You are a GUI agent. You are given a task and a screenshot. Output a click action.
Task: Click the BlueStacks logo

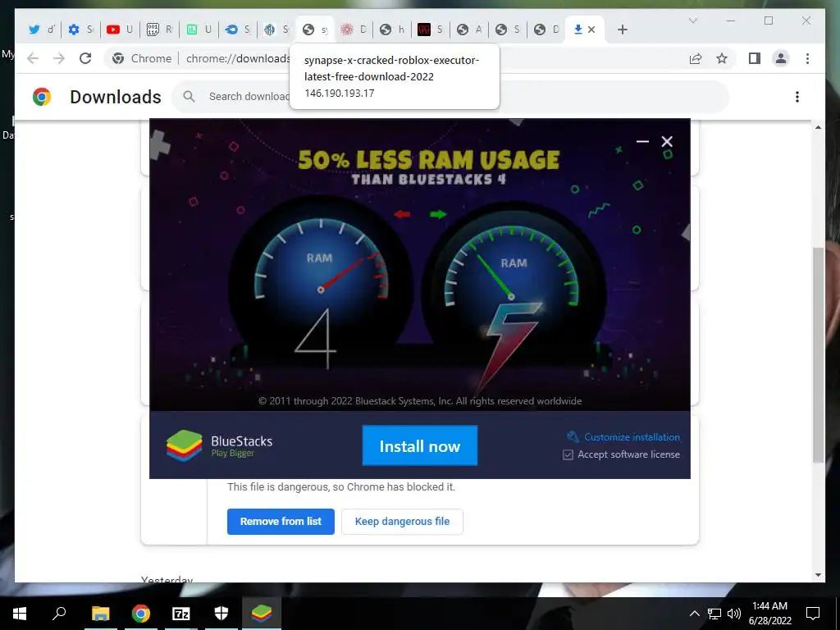pyautogui.click(x=185, y=445)
